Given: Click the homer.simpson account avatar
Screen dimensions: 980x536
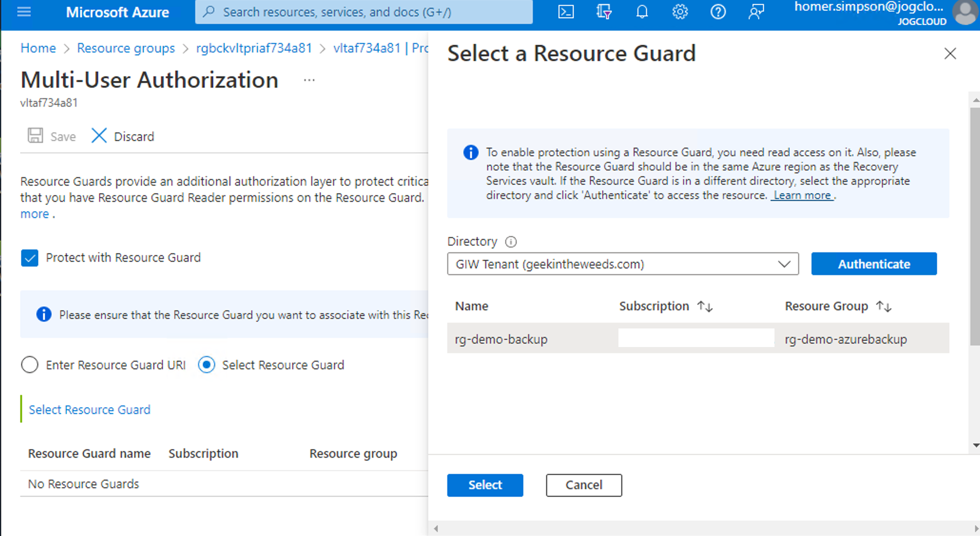Looking at the screenshot, I should (965, 13).
